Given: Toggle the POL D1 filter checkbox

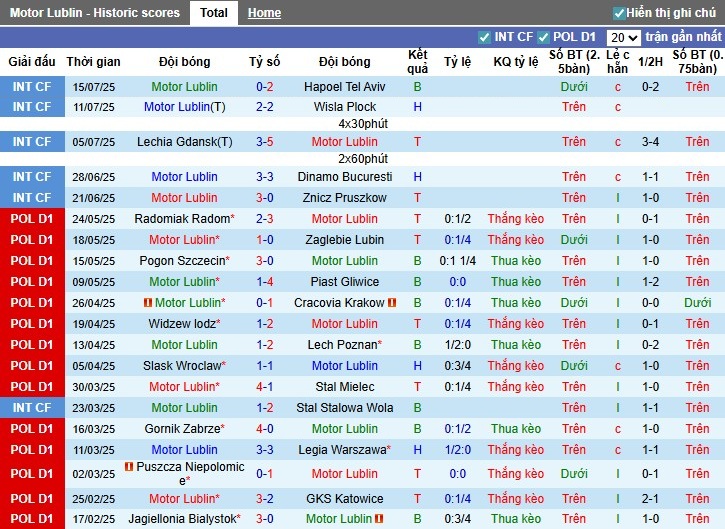Looking at the screenshot, I should [x=544, y=37].
